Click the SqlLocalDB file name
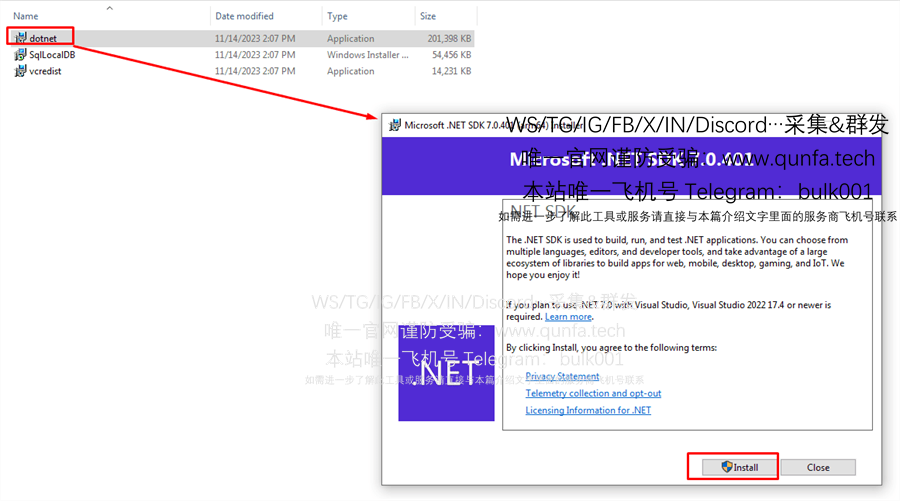Screen dimensions: 900x501 (52, 55)
